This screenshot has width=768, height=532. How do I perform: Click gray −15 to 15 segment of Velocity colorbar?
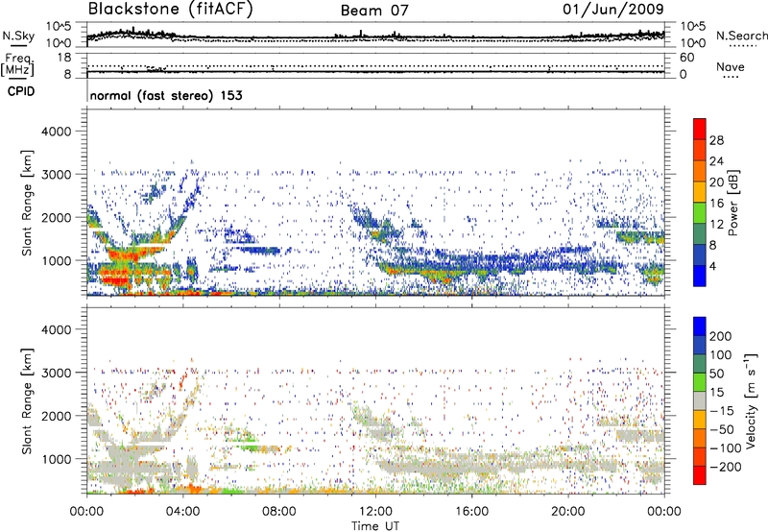(700, 400)
